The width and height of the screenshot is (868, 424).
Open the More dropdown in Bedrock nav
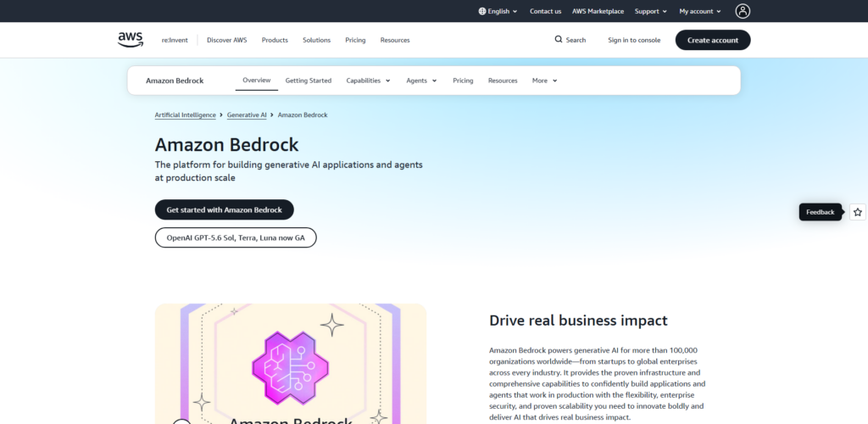tap(545, 81)
